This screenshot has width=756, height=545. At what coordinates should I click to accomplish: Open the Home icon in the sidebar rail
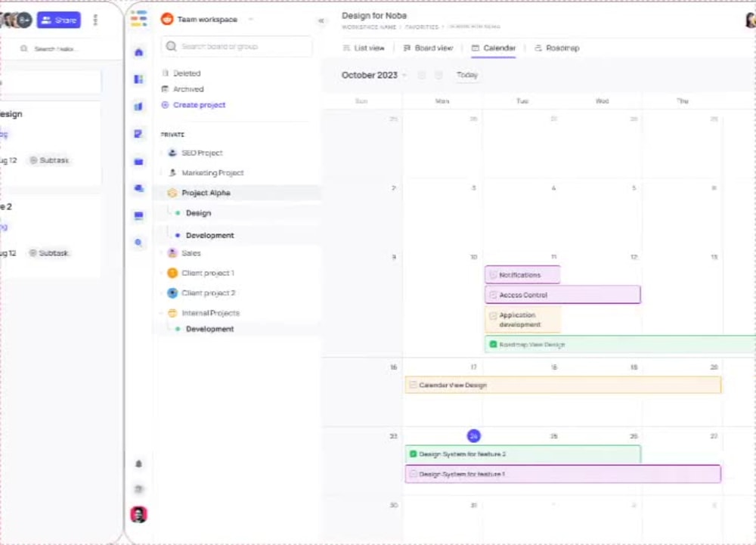pyautogui.click(x=139, y=52)
